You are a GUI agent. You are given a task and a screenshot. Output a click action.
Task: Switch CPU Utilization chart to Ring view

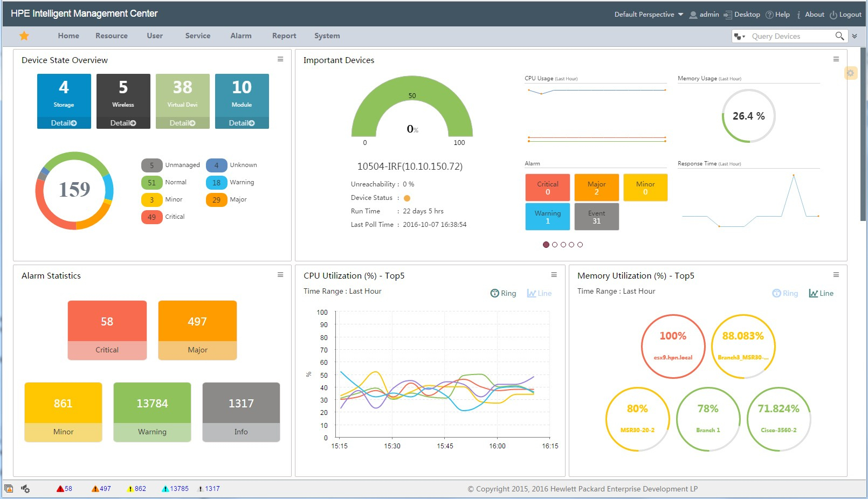point(502,293)
